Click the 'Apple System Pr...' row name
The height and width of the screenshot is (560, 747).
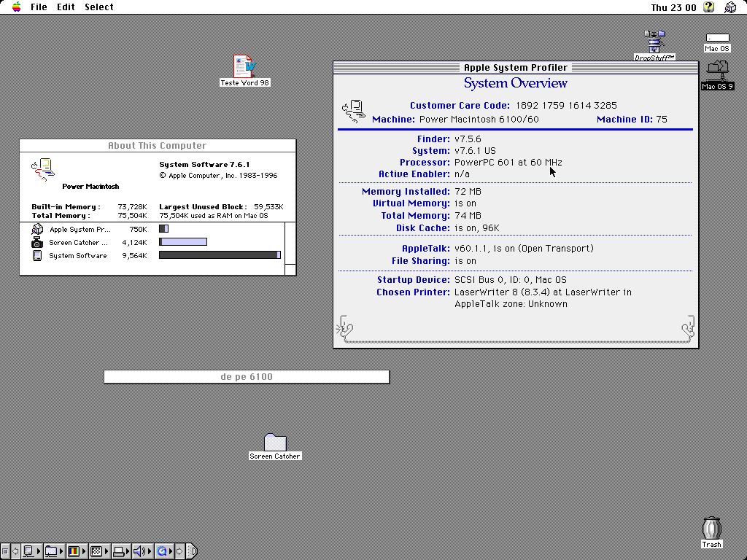80,230
